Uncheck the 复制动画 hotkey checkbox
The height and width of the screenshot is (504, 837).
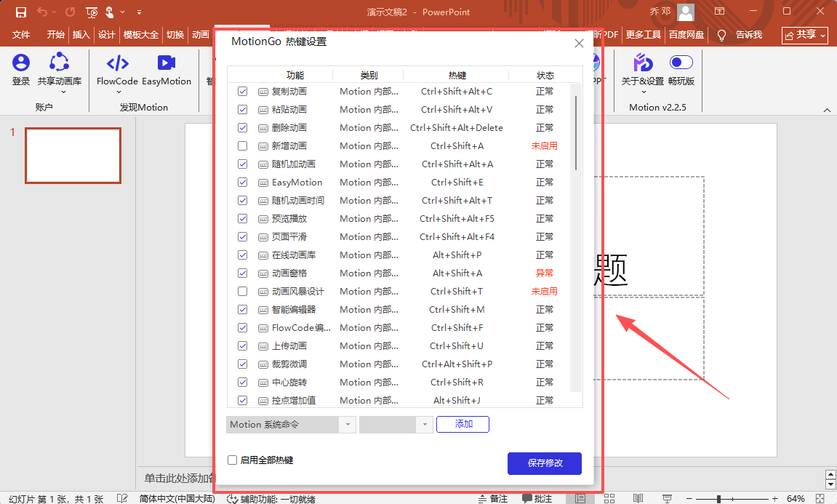(x=243, y=91)
